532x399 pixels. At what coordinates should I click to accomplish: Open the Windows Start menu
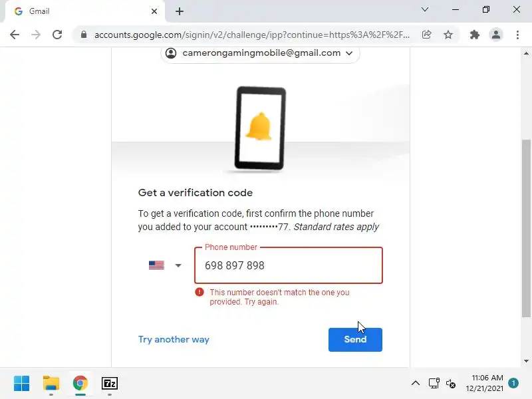pyautogui.click(x=22, y=384)
